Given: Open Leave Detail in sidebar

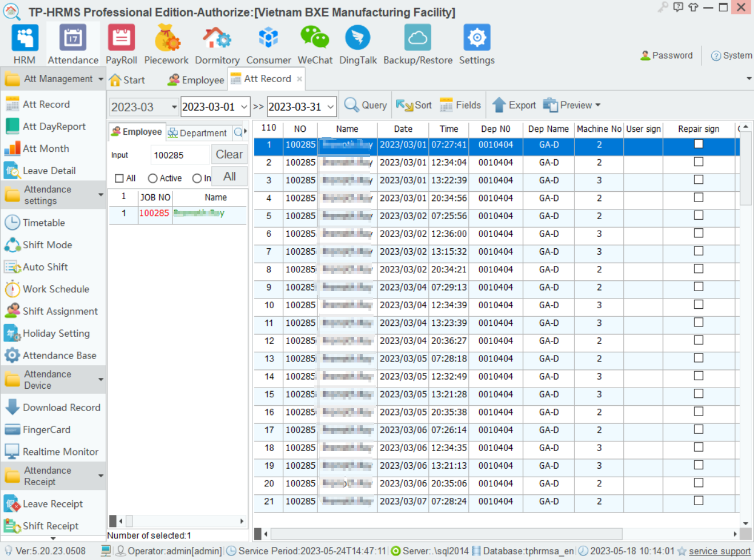Looking at the screenshot, I should (x=49, y=171).
